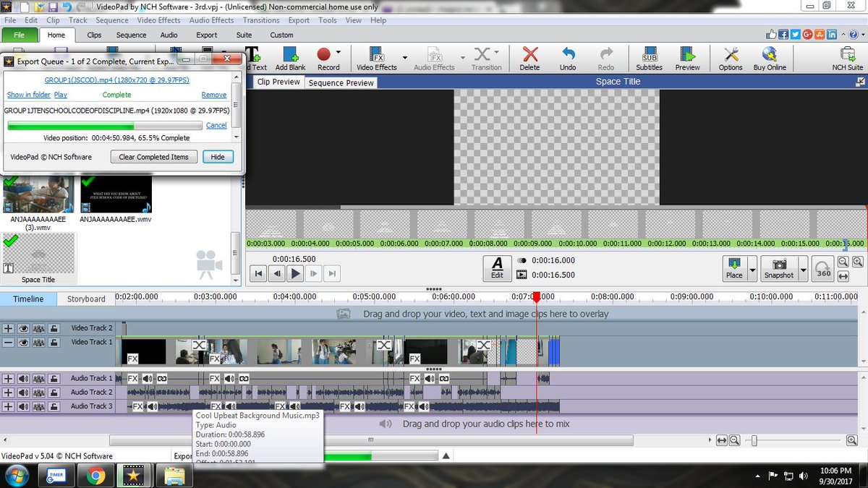Viewport: 868px width, 488px height.
Task: Step back one frame in the preview
Action: coord(276,273)
